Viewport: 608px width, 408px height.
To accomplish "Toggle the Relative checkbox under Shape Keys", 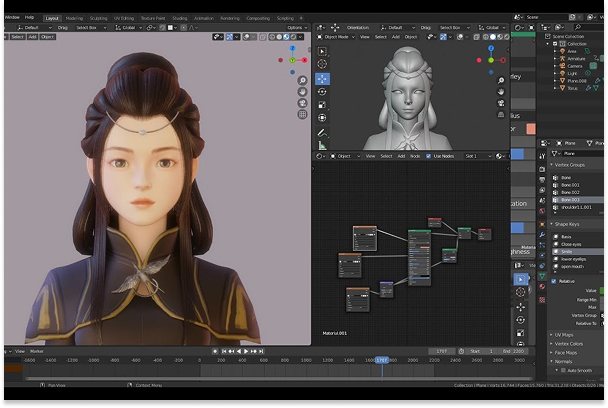I will [555, 281].
